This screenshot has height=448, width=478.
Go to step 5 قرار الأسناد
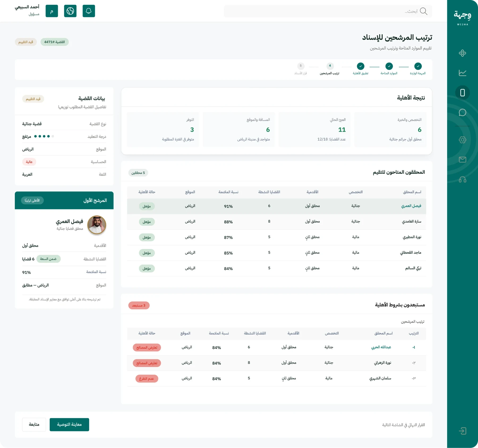[x=301, y=69]
